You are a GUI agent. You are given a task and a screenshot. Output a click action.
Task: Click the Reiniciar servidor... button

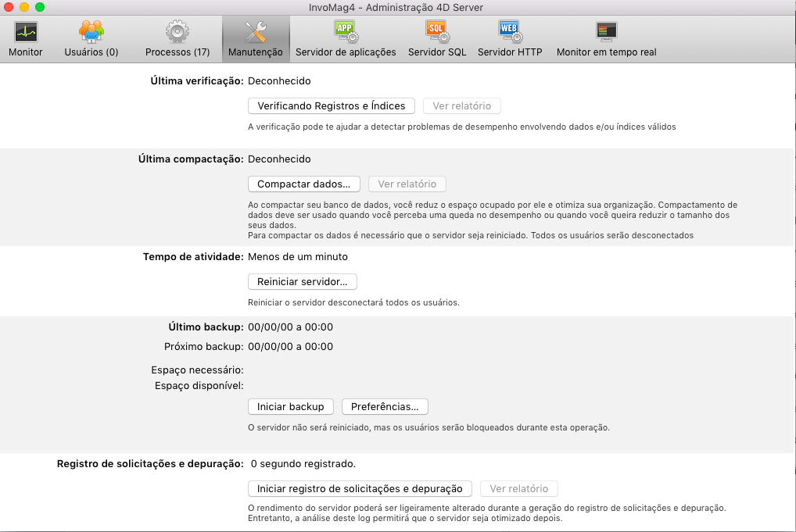point(302,281)
